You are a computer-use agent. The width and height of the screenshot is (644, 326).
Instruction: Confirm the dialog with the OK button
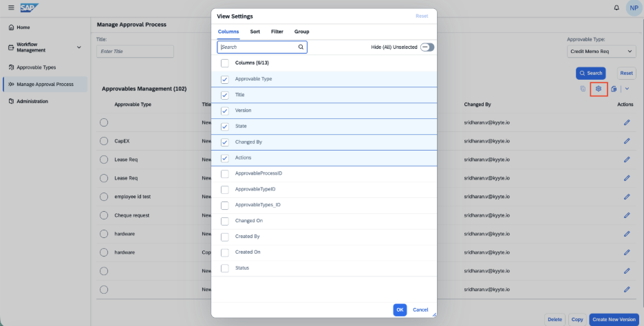pos(400,310)
